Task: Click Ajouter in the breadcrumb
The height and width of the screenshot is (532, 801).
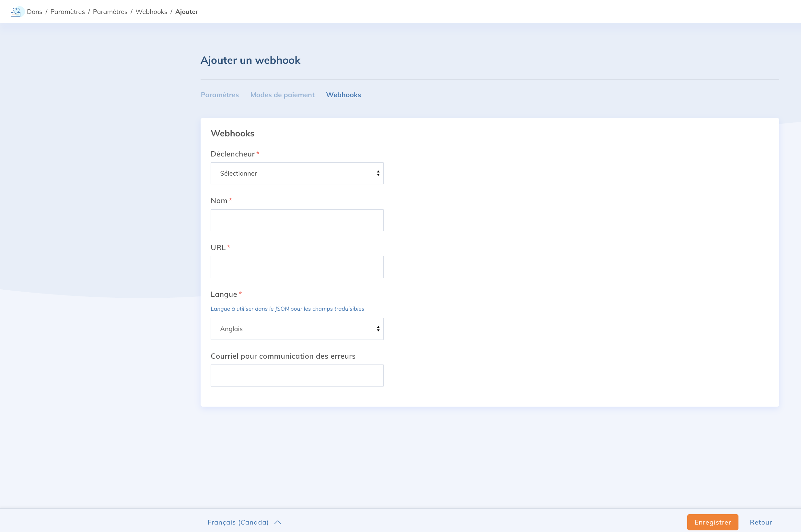Action: coord(187,12)
